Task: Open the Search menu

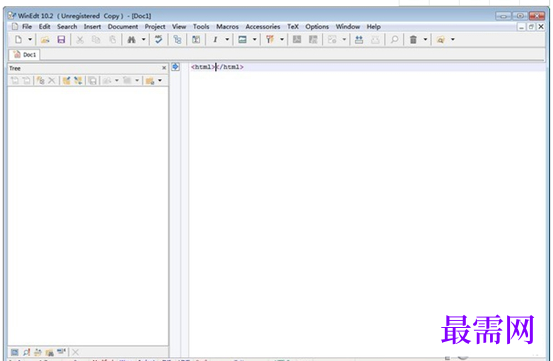Action: point(67,26)
